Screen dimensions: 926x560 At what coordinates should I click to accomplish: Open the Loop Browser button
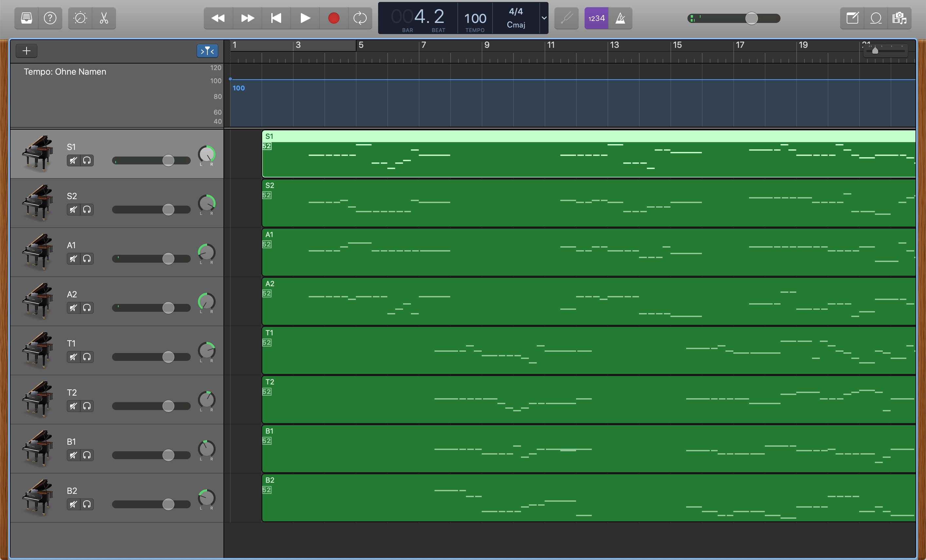tap(876, 18)
